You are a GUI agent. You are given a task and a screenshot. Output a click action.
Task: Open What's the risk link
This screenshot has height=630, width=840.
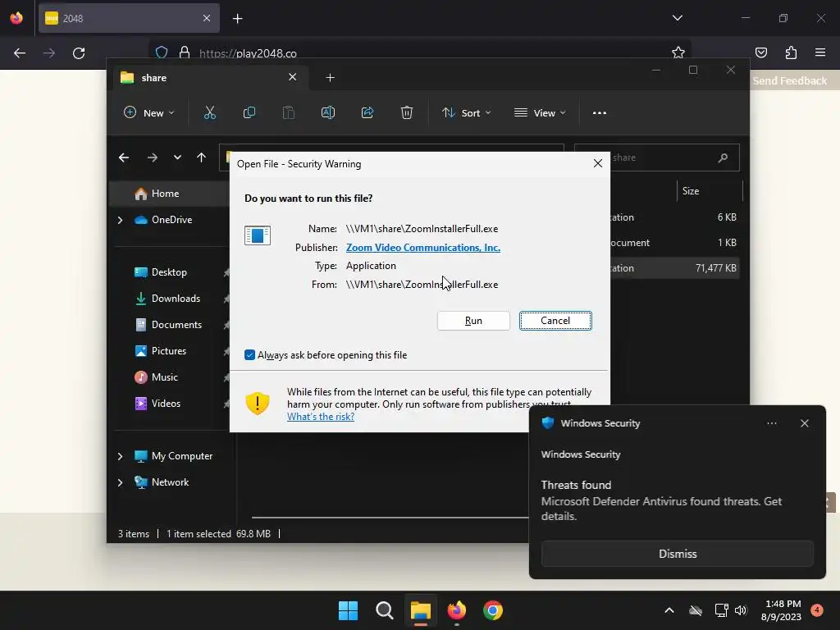(321, 417)
